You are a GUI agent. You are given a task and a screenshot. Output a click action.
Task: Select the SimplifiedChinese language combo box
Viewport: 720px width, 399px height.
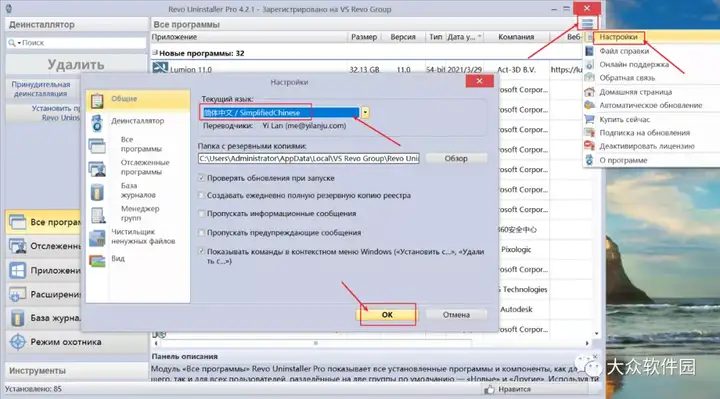(x=285, y=112)
